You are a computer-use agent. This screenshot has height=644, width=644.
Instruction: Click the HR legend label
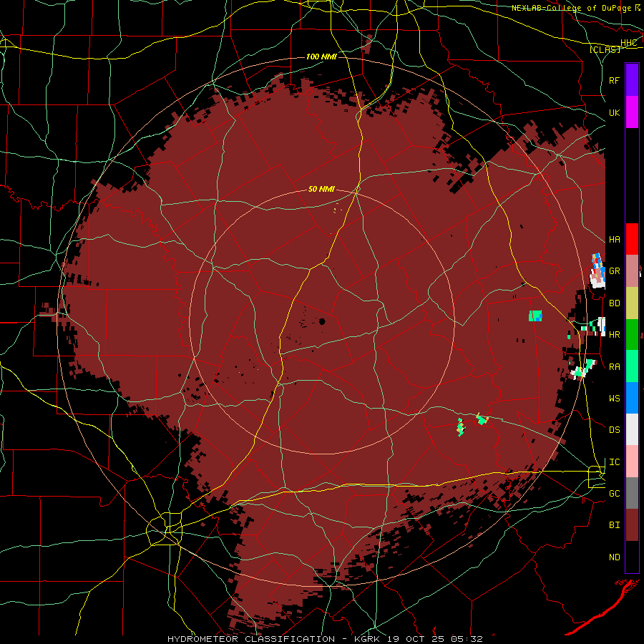(x=614, y=335)
